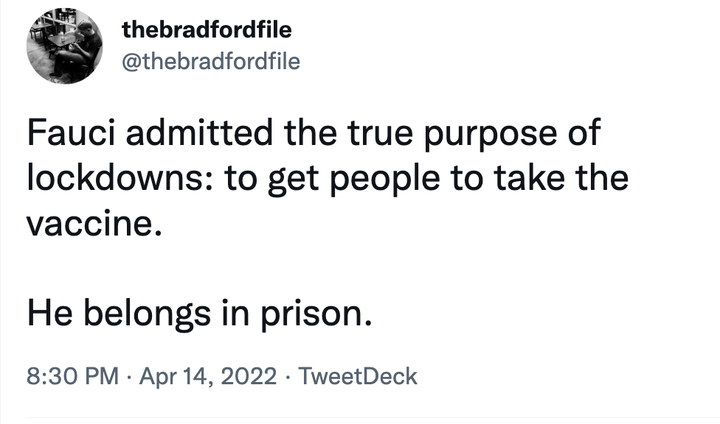
Task: Click the divider line below the timestamp
Action: [360, 417]
